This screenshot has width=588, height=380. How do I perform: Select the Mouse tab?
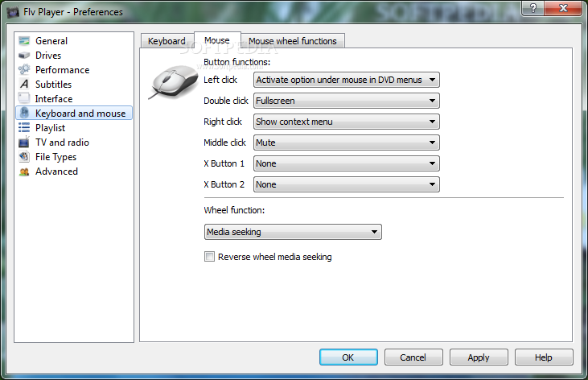click(x=217, y=40)
